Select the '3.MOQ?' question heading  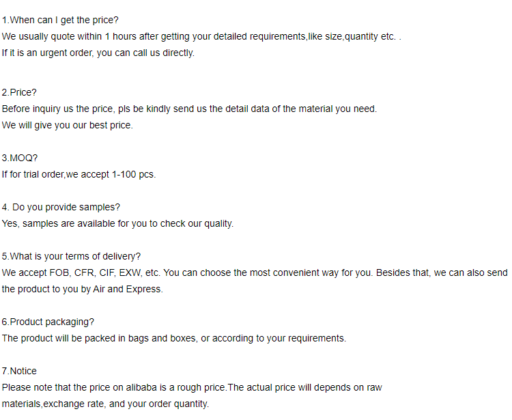click(x=20, y=158)
